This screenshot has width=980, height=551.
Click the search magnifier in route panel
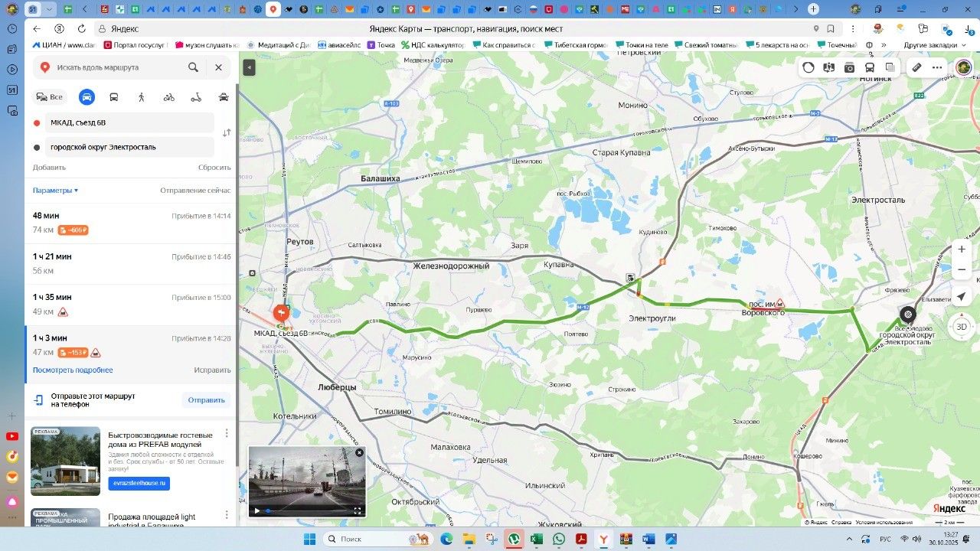pyautogui.click(x=194, y=67)
